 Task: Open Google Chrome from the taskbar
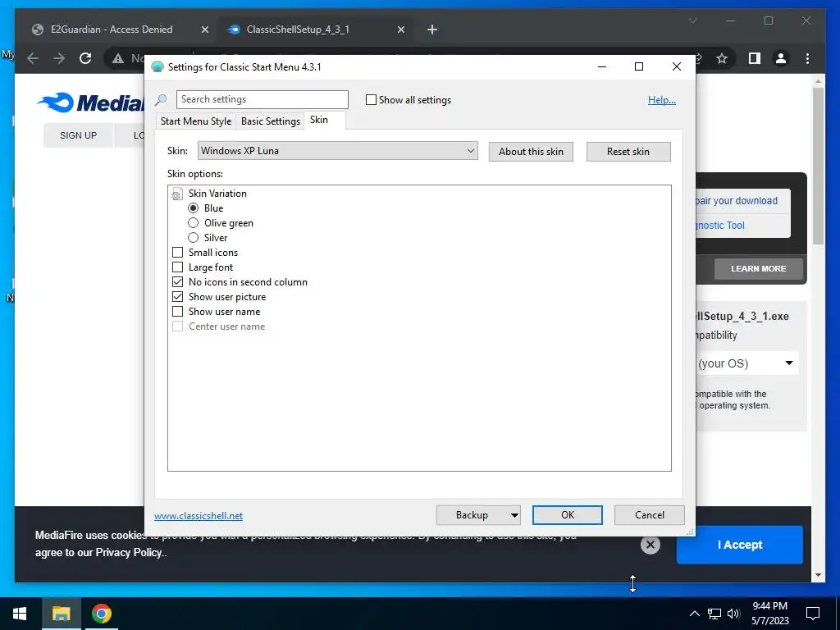(x=101, y=614)
